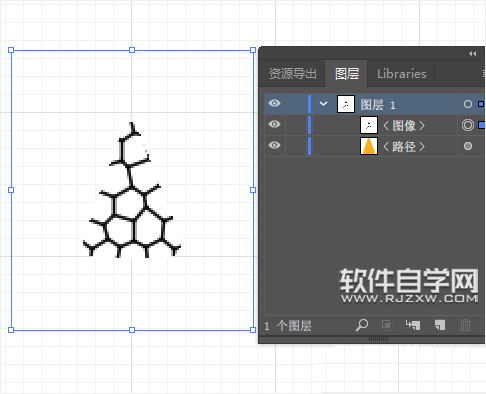Select the <图像> row name
486x394 pixels.
(x=404, y=126)
